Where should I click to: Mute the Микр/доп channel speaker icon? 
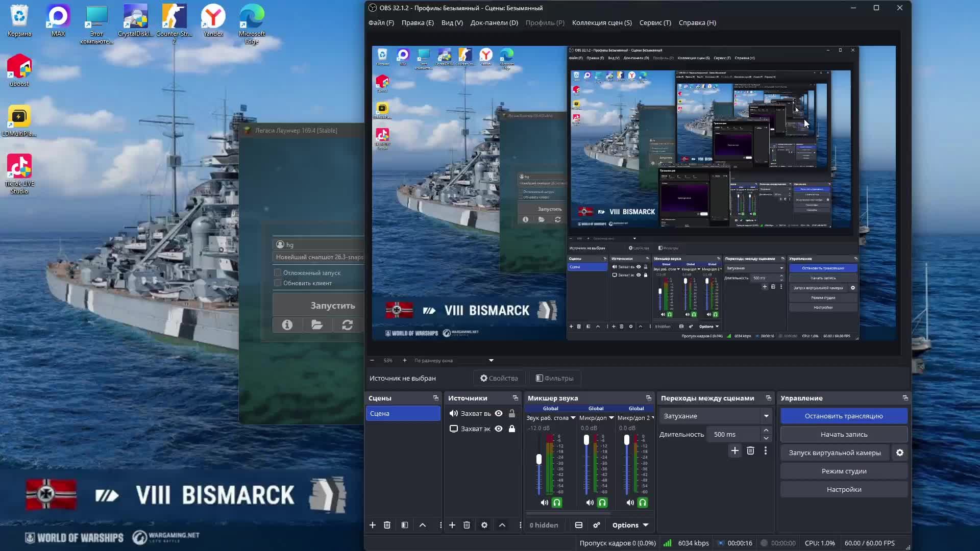pyautogui.click(x=590, y=503)
